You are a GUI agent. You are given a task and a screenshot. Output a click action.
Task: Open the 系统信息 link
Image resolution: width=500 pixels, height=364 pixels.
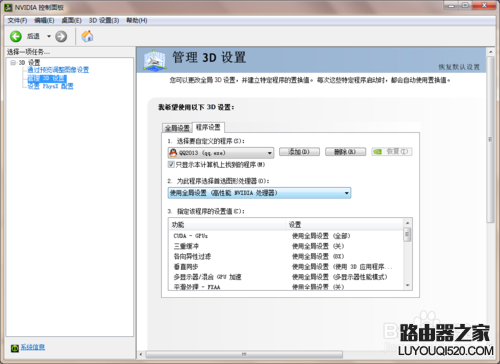33,347
